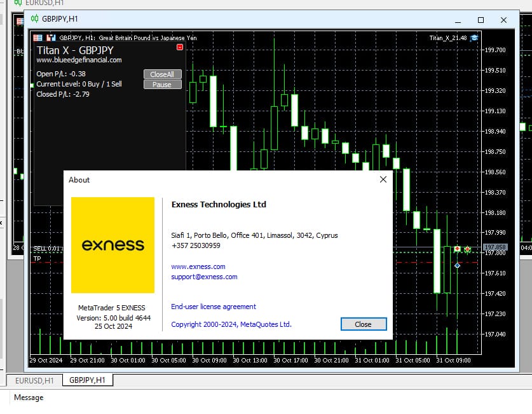The height and width of the screenshot is (414, 532).
Task: Collapse the Titan X panel with red button
Action: (180, 47)
